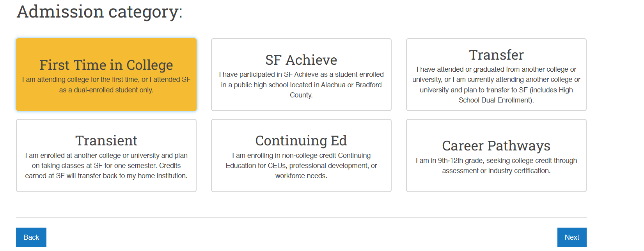644x251 pixels.
Task: Select the First Time in College card
Action: (106, 74)
